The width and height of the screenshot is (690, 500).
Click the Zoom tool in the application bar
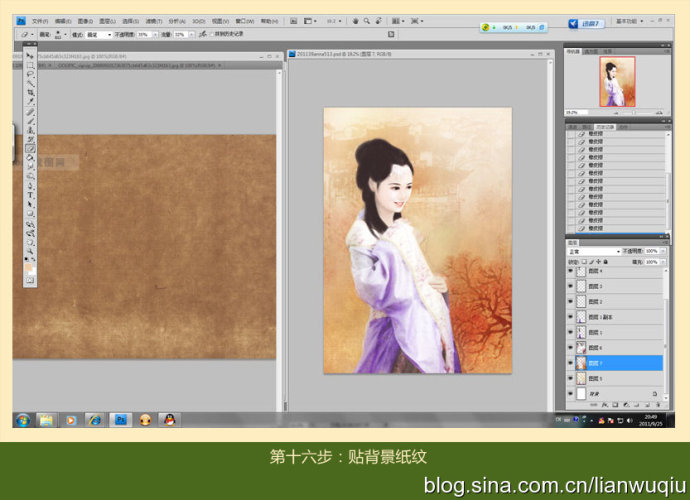[367, 21]
